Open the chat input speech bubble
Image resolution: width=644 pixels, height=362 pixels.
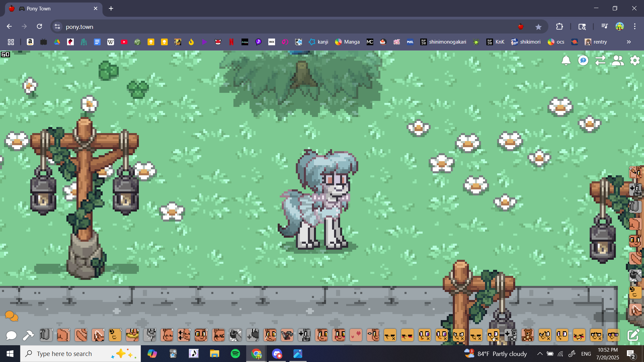coord(11,335)
